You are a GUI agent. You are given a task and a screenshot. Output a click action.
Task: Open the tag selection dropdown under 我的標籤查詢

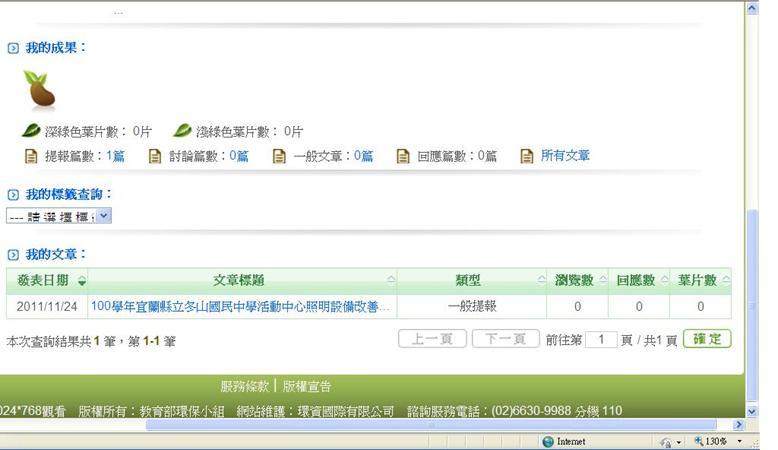[x=104, y=215]
